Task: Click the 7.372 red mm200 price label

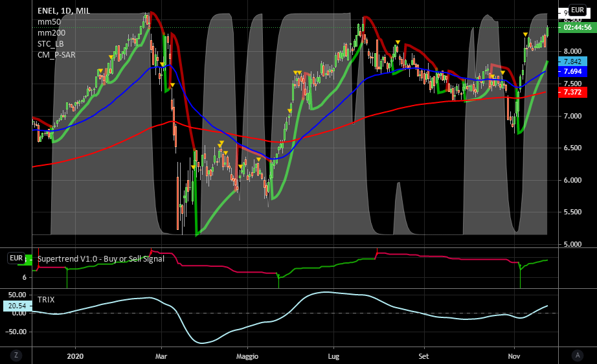Action: [572, 92]
